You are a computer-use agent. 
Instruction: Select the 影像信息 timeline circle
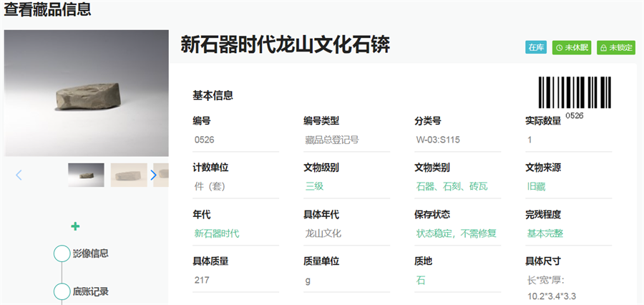62,253
